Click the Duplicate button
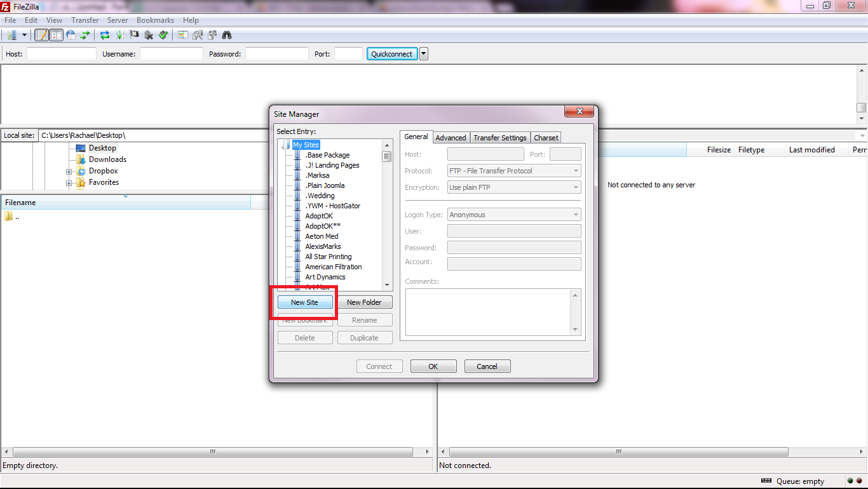868x489 pixels. tap(364, 338)
